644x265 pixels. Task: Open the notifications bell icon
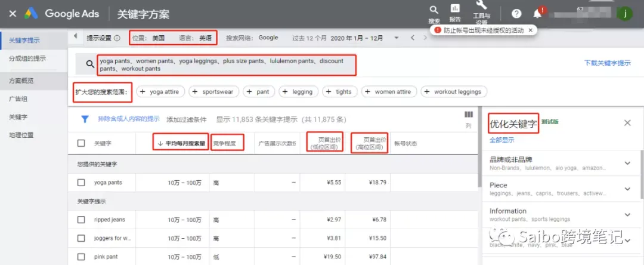pyautogui.click(x=537, y=14)
